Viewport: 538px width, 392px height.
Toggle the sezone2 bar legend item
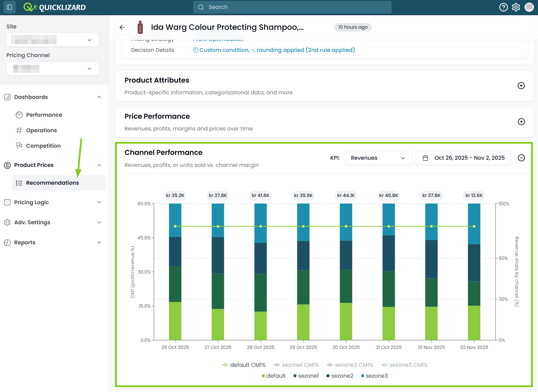340,376
